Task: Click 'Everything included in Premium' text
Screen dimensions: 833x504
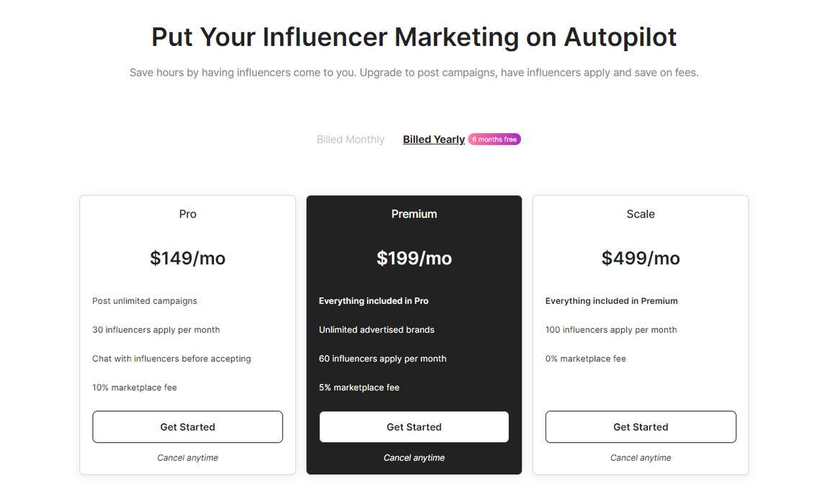Action: coord(611,301)
